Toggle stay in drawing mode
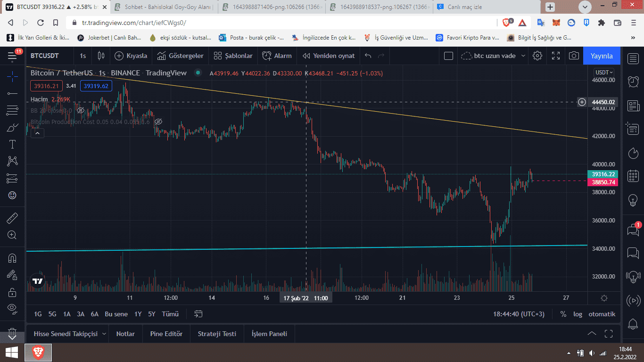This screenshot has width=644, height=362. click(x=12, y=275)
